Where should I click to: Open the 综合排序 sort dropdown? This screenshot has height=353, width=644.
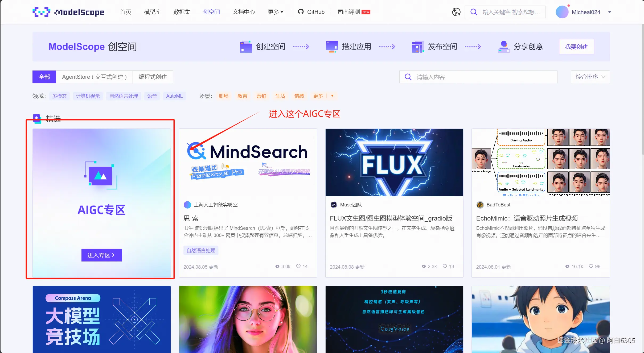tap(590, 77)
